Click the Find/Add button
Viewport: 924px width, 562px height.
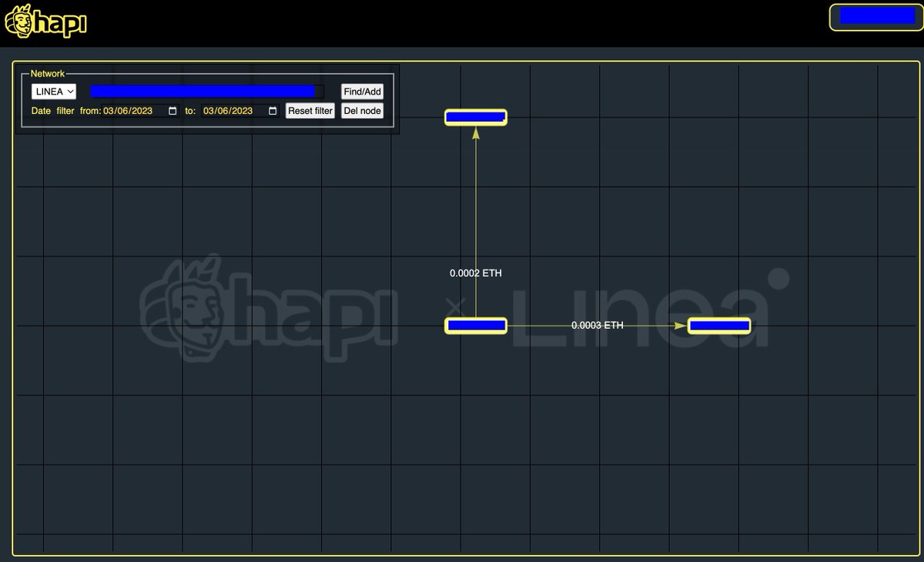point(362,92)
